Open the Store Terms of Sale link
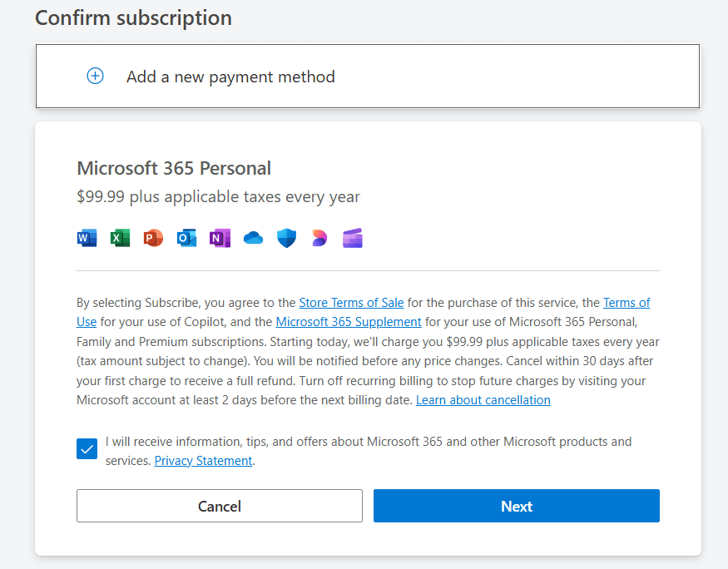728x569 pixels. coord(351,303)
